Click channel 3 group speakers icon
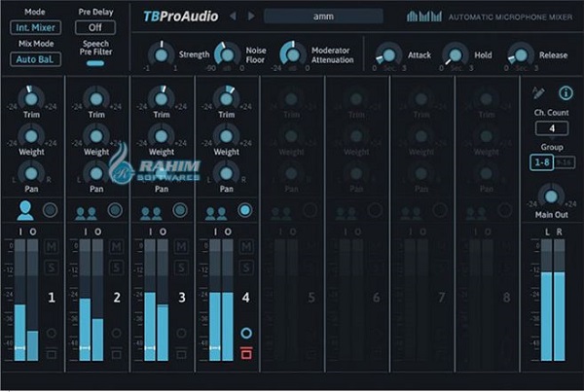 151,213
